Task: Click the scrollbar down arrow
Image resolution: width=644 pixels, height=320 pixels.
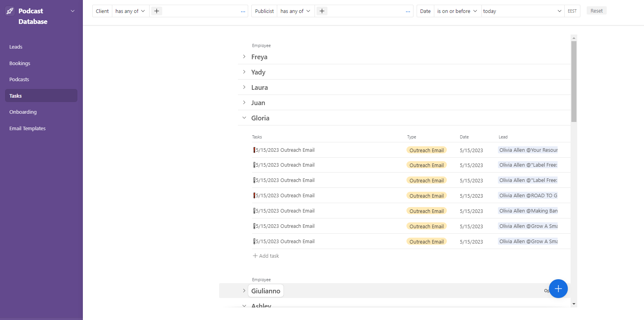Action: 574,304
